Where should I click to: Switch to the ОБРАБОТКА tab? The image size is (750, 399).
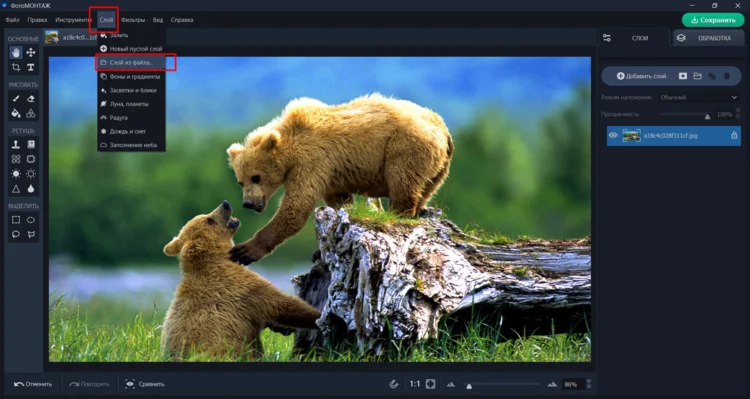(x=709, y=38)
